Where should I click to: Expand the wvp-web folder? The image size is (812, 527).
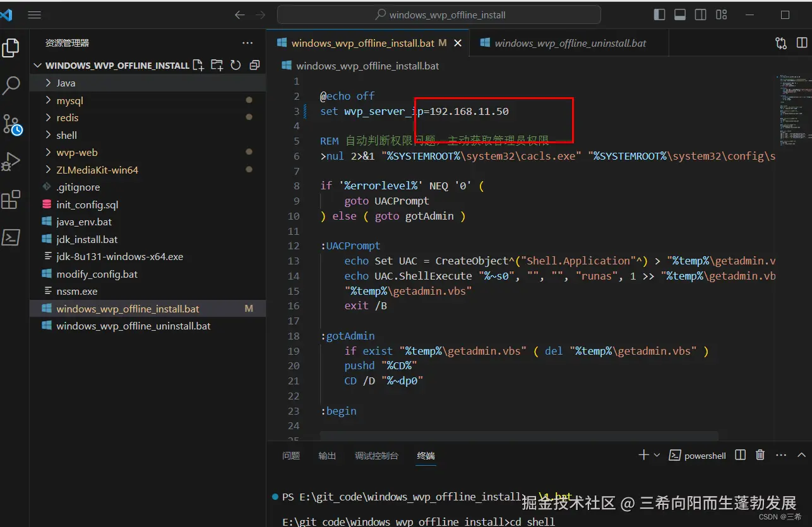pyautogui.click(x=148, y=152)
